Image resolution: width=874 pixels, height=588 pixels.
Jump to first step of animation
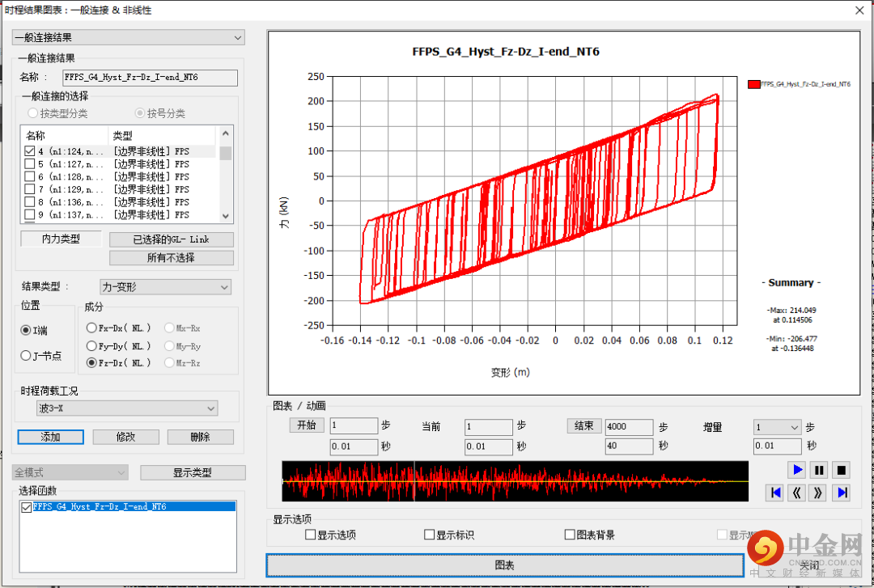pos(775,493)
